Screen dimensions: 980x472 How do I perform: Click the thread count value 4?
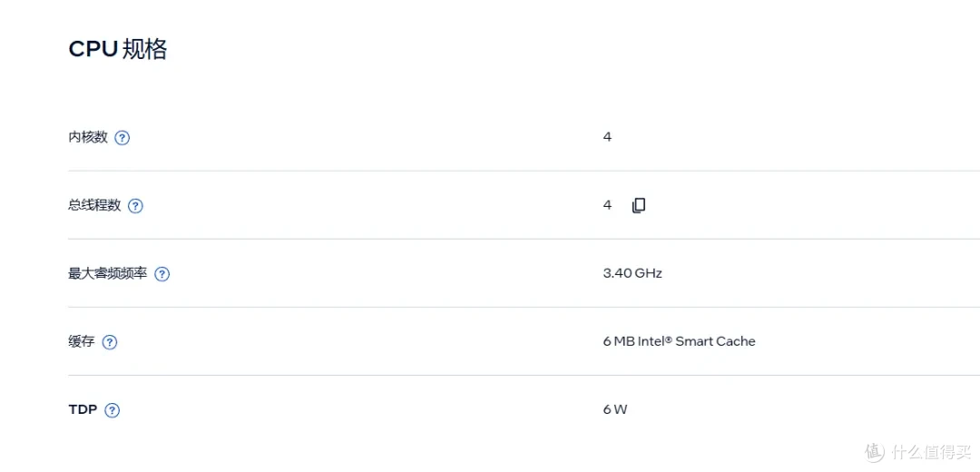607,205
